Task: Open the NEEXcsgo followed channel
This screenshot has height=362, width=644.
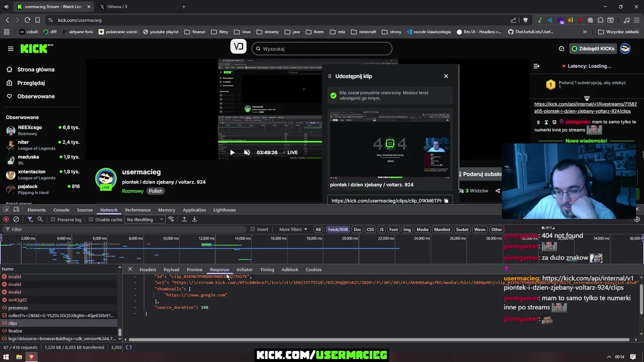Action: (43, 130)
